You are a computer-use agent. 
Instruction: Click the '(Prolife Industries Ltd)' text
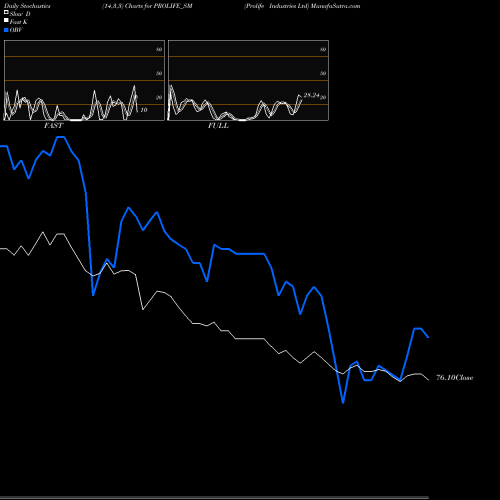[276, 6]
